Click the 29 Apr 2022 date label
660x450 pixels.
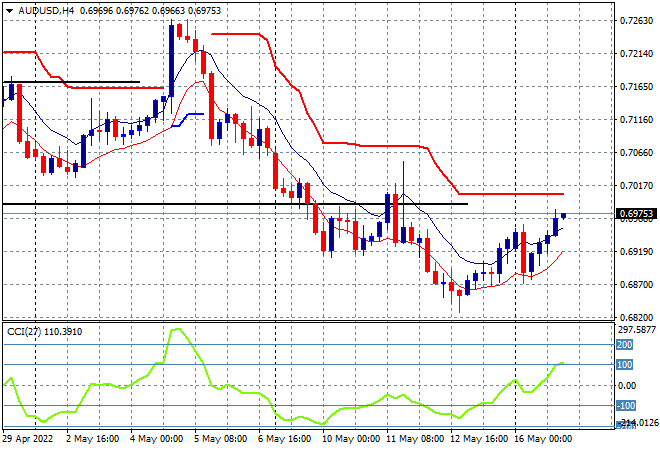click(x=28, y=439)
